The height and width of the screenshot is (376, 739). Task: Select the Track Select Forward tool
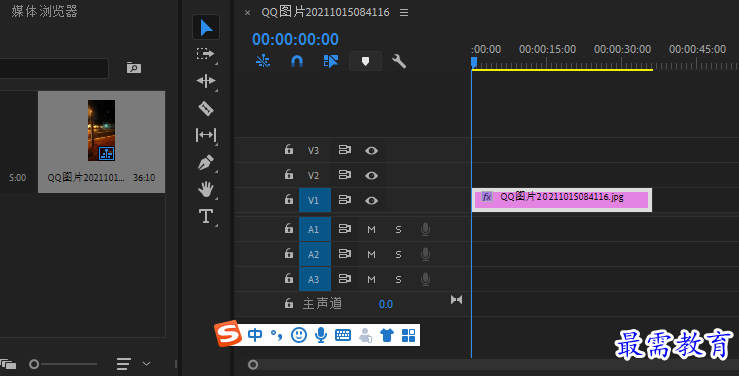pos(205,54)
